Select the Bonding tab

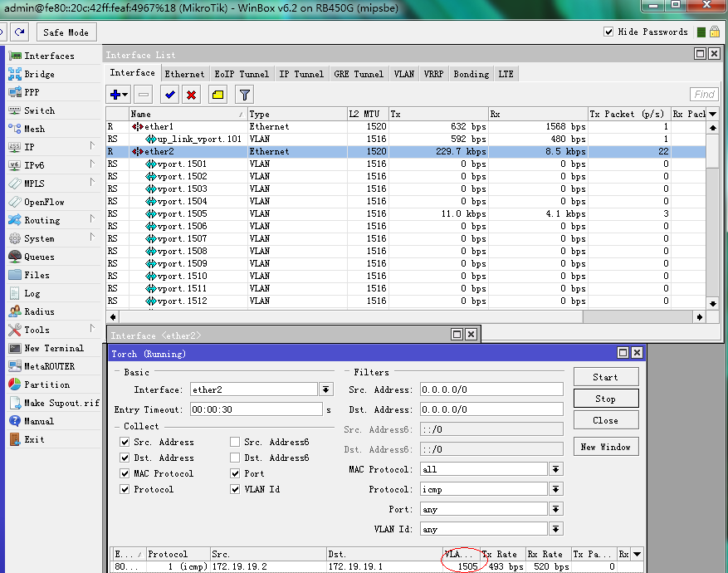pos(471,74)
